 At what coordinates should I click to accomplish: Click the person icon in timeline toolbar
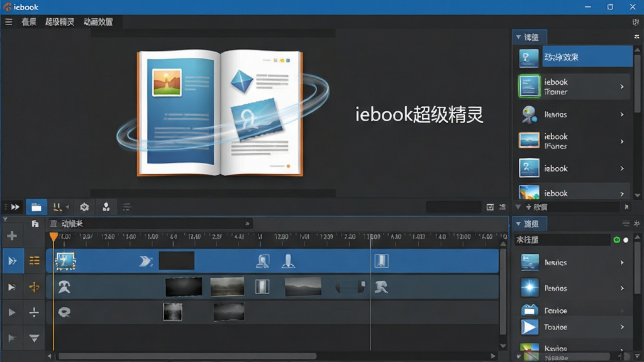pyautogui.click(x=106, y=207)
